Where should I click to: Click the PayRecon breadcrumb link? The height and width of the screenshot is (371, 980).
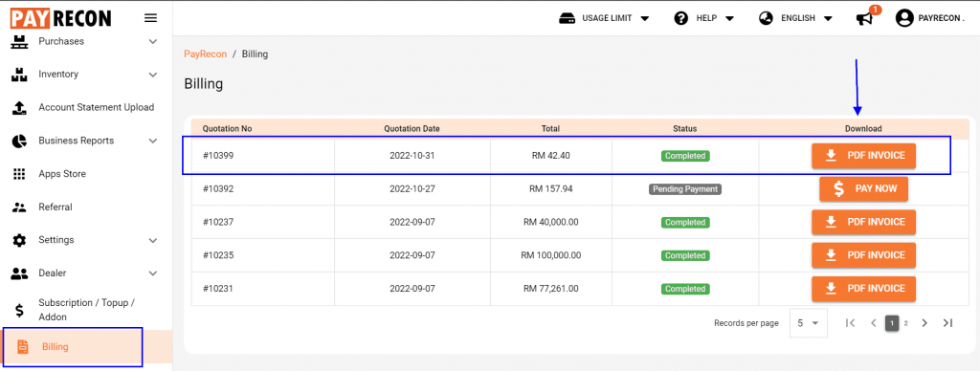point(205,54)
